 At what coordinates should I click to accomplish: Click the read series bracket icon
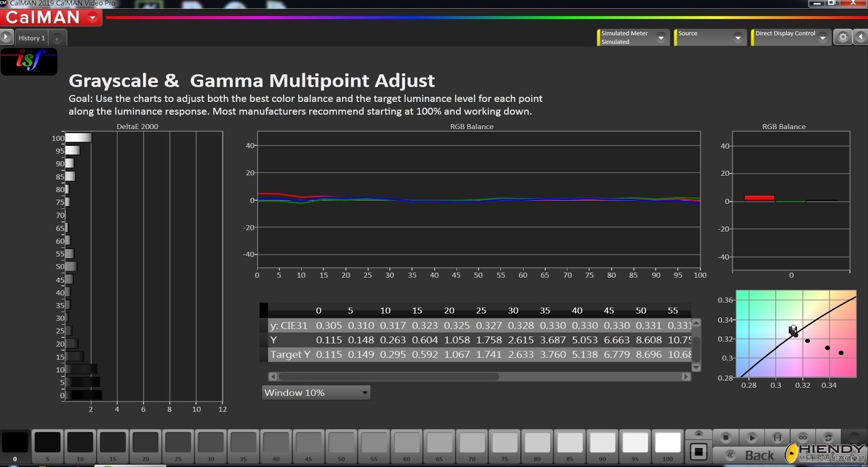(x=777, y=437)
